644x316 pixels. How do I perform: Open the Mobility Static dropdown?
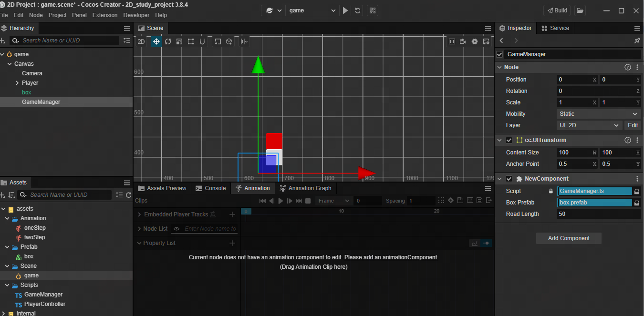599,114
